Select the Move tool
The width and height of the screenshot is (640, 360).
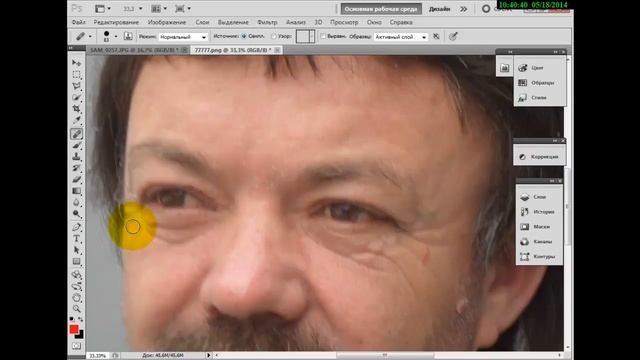[76, 63]
